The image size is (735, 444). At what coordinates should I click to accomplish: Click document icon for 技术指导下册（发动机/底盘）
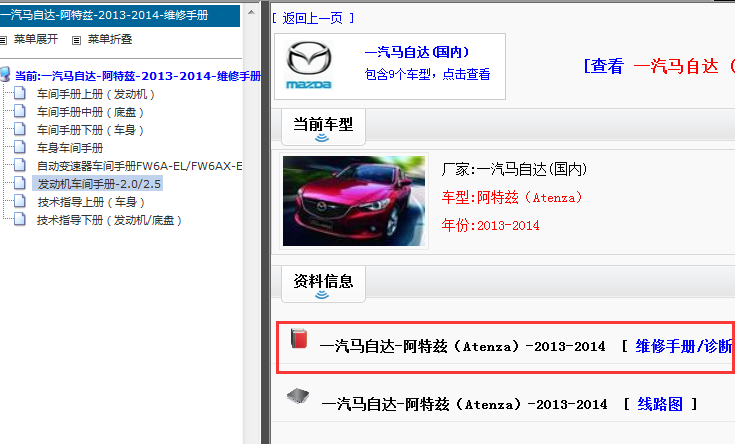point(20,218)
